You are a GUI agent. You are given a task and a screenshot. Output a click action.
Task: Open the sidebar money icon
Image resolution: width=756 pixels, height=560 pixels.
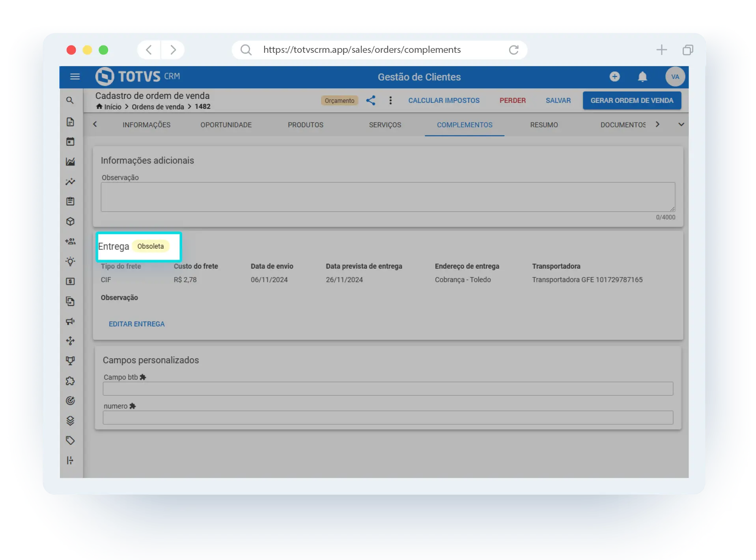pos(70,281)
